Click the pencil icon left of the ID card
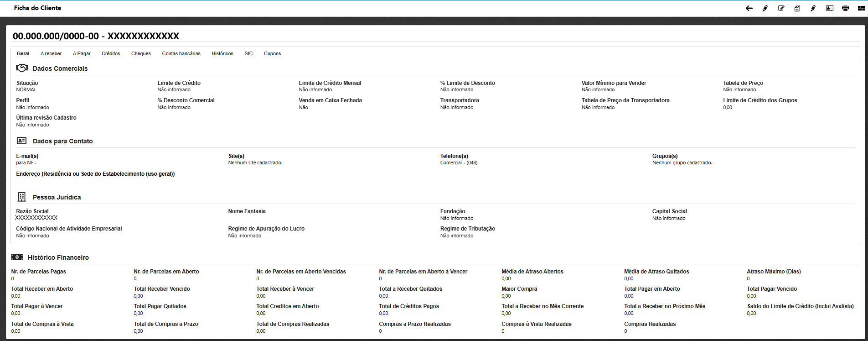 tap(813, 8)
